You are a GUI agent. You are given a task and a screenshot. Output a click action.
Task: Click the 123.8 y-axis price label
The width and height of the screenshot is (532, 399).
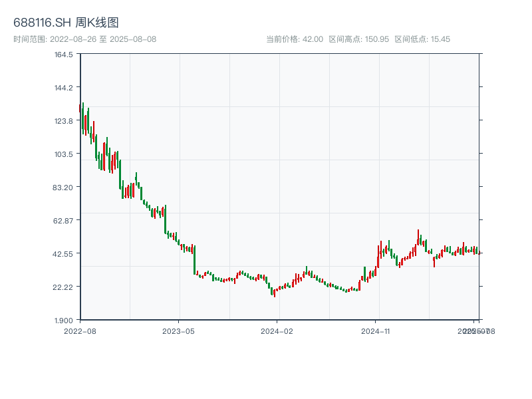(x=64, y=121)
